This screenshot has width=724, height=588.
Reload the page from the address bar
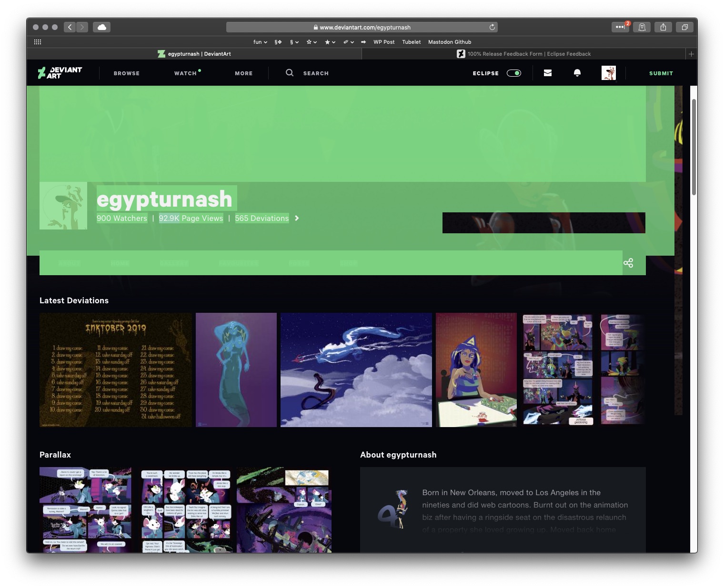492,27
